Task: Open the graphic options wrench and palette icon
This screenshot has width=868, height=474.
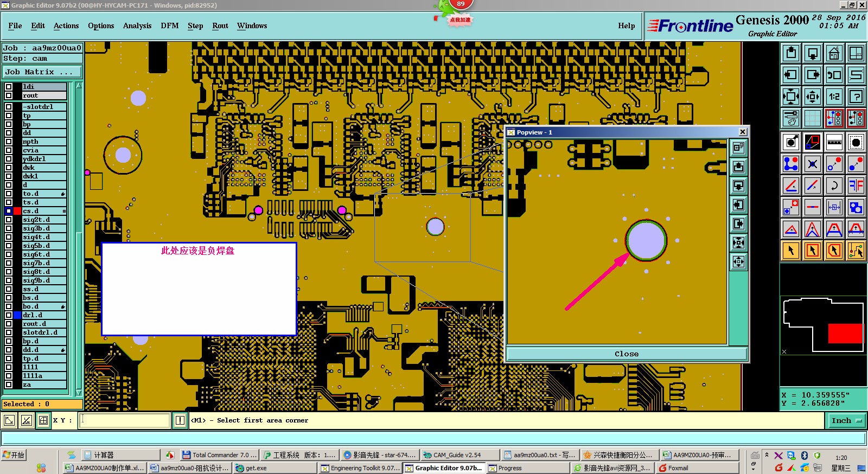Action: click(791, 118)
